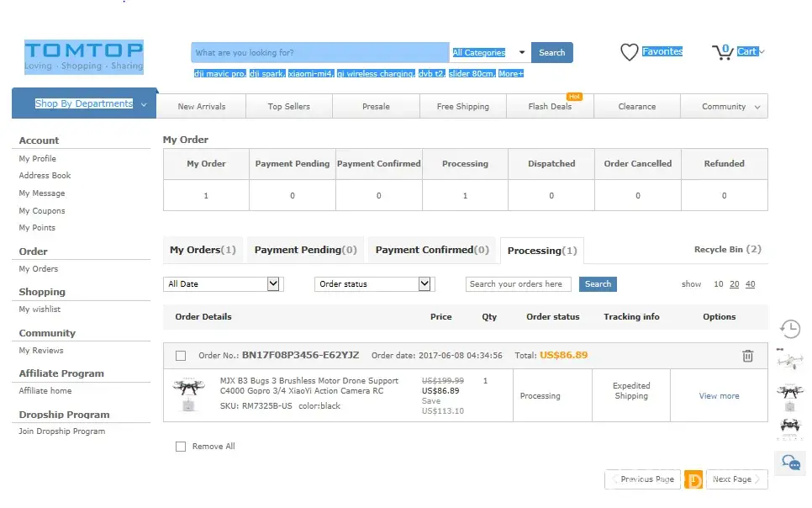Click the MJX drone product image in order
This screenshot has height=508, width=812.
tap(188, 394)
